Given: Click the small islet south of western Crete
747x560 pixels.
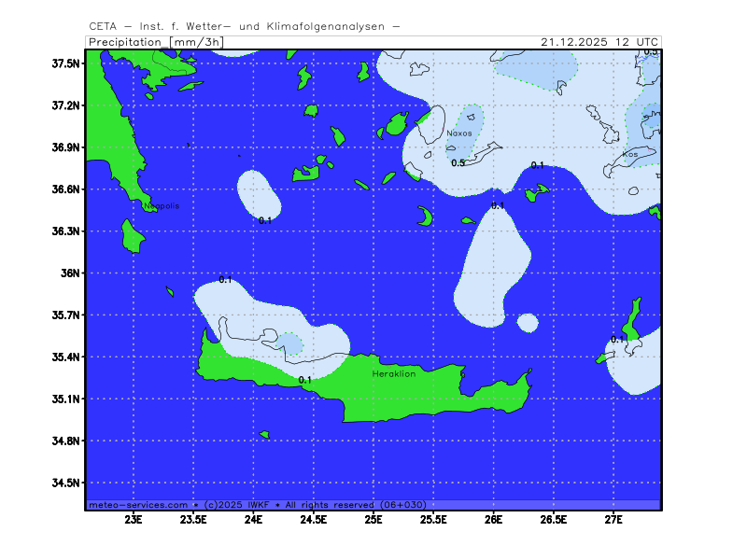Looking at the screenshot, I should coord(264,434).
